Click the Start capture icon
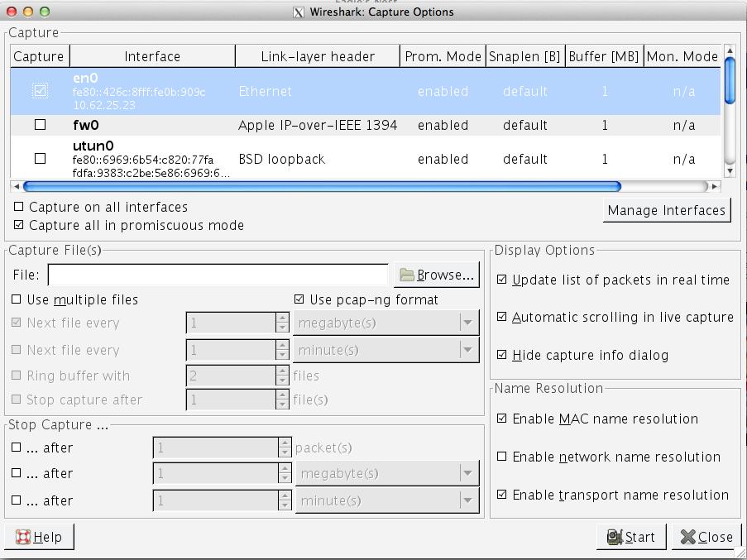 [615, 537]
